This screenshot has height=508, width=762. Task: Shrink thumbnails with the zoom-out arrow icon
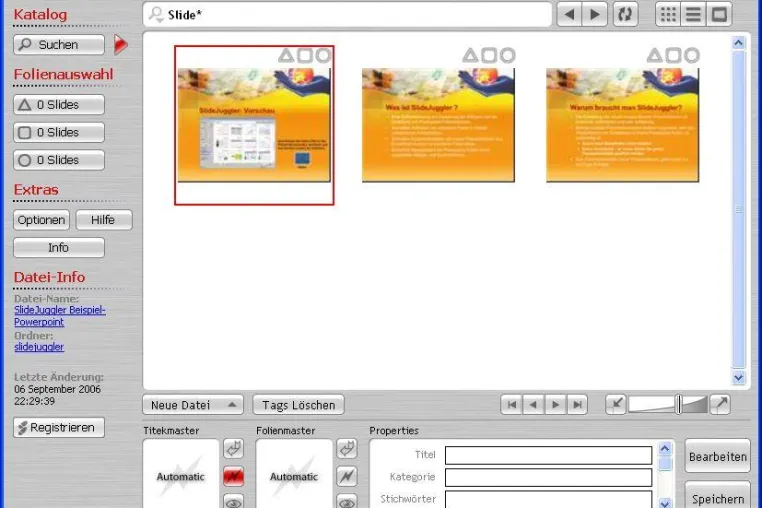pyautogui.click(x=616, y=404)
